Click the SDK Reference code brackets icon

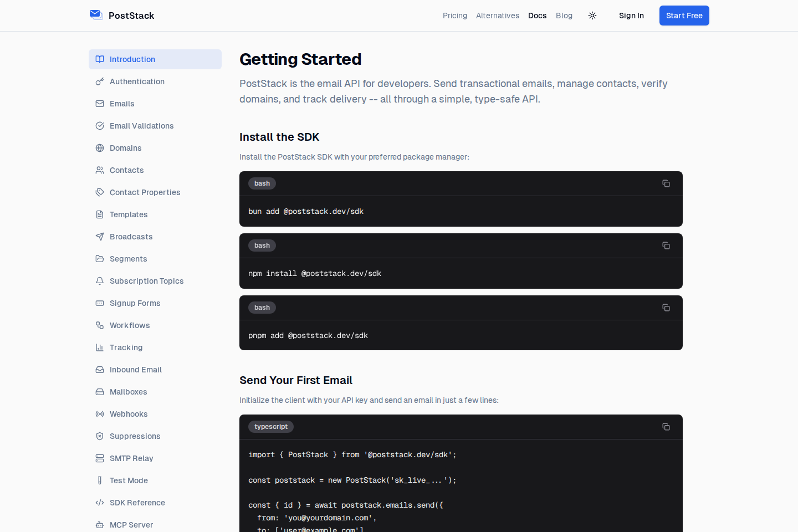point(100,503)
